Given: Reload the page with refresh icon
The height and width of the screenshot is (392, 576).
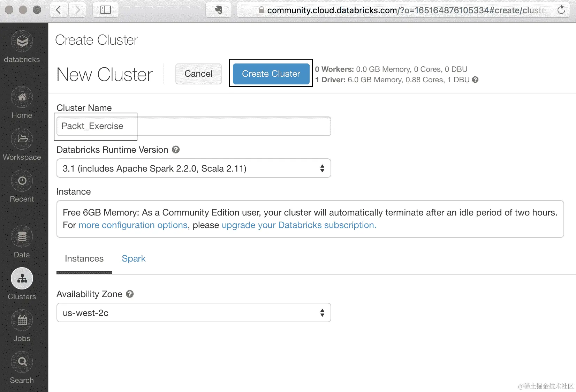Looking at the screenshot, I should click(x=561, y=10).
